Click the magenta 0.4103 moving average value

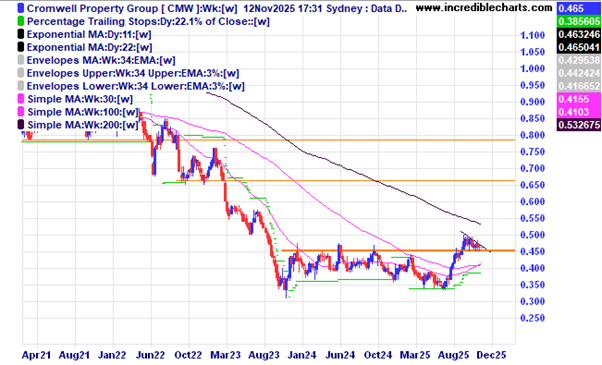pyautogui.click(x=579, y=112)
